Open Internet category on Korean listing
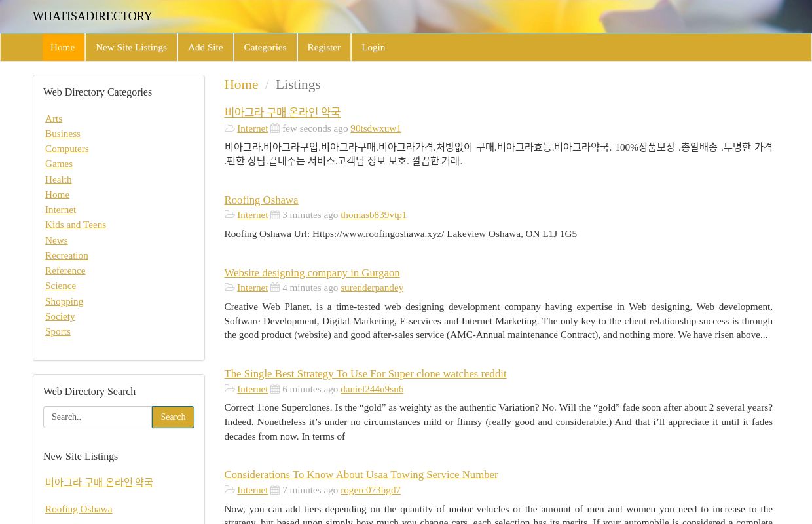This screenshot has height=524, width=812. point(252,128)
